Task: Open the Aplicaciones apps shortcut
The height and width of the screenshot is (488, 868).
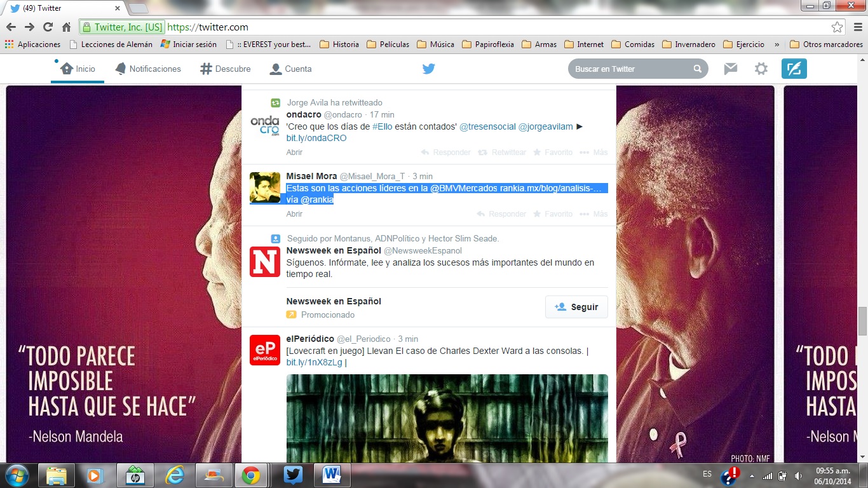Action: pos(32,44)
